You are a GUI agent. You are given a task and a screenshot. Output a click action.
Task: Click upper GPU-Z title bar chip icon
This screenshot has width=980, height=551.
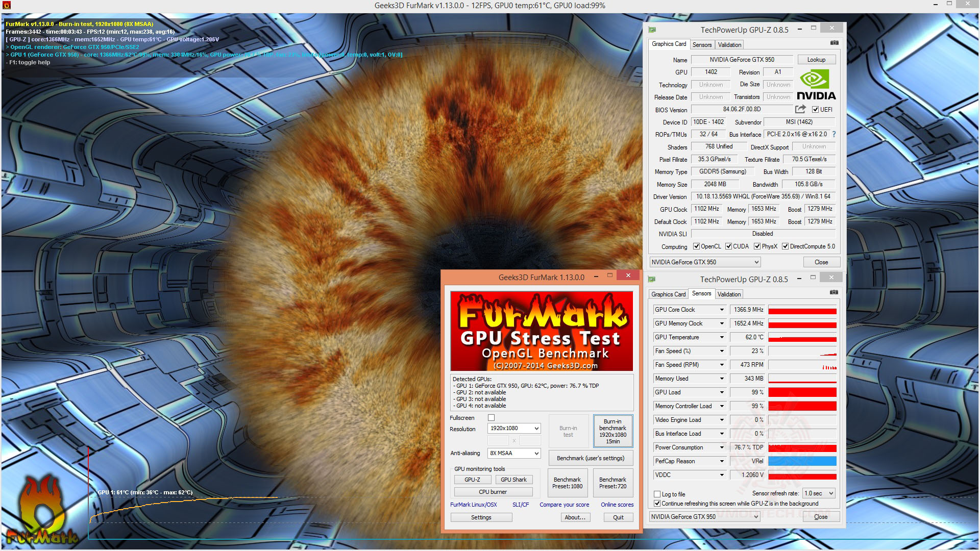pyautogui.click(x=652, y=30)
